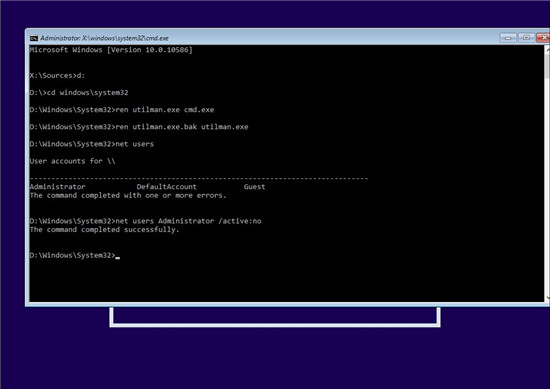This screenshot has width=550, height=389.
Task: Click the vertical scrollbar thumb in console
Action: (548, 66)
